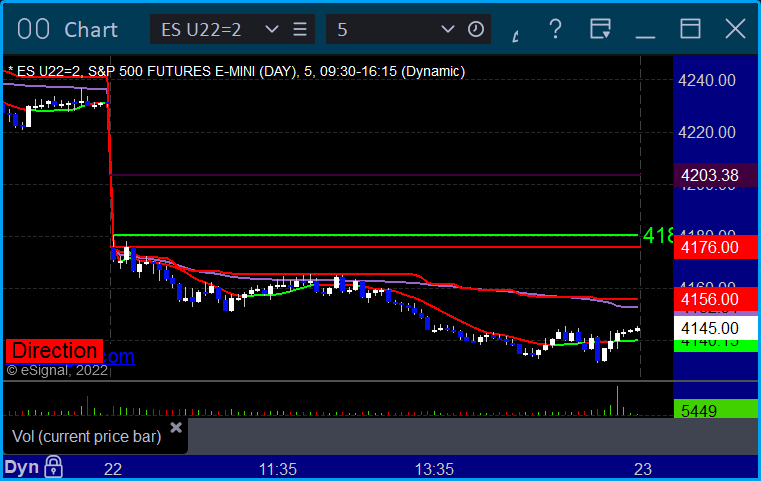This screenshot has width=761, height=481.
Task: Select the drawing tool icon
Action: click(x=516, y=35)
